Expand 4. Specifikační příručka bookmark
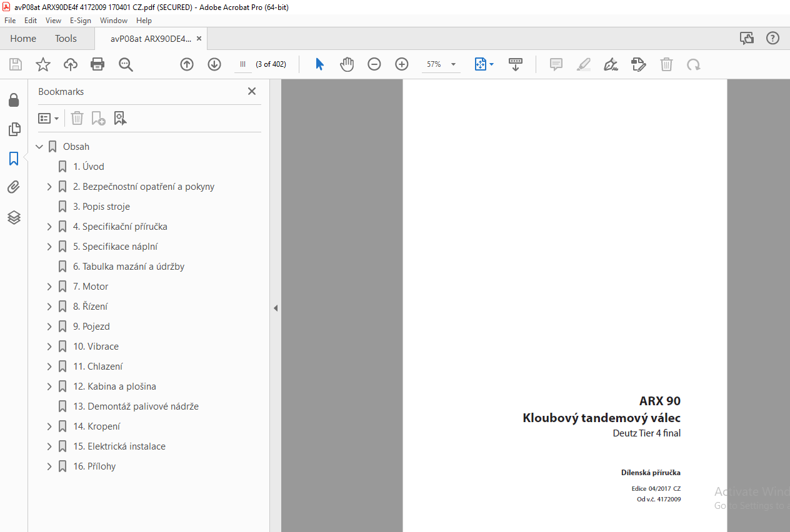The image size is (790, 532). 49,227
